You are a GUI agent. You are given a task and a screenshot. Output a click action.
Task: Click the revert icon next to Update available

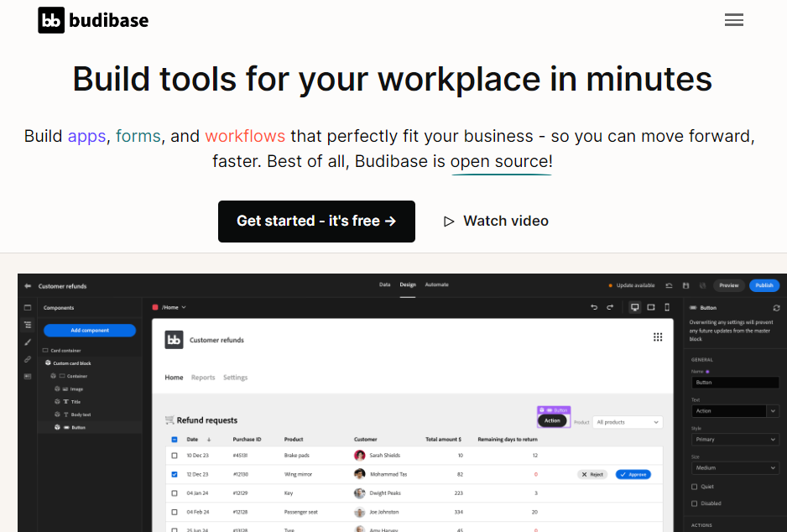669,285
